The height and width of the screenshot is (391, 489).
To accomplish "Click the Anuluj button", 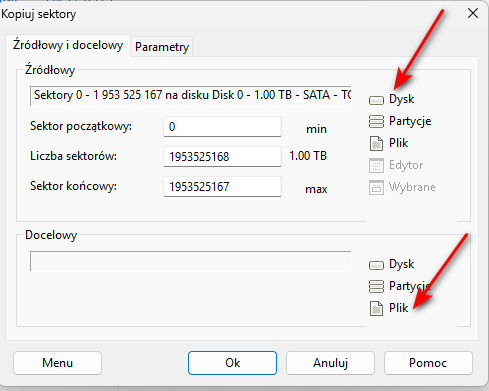I will click(x=330, y=363).
